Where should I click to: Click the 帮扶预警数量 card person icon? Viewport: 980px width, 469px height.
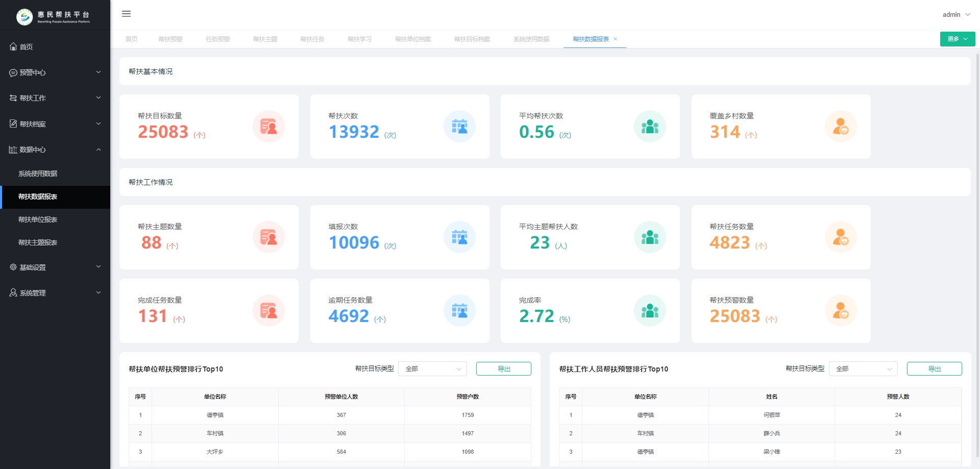(x=841, y=310)
